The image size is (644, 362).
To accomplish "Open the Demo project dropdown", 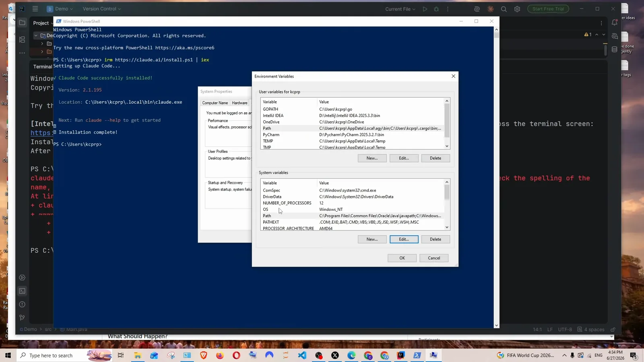I will [60, 9].
